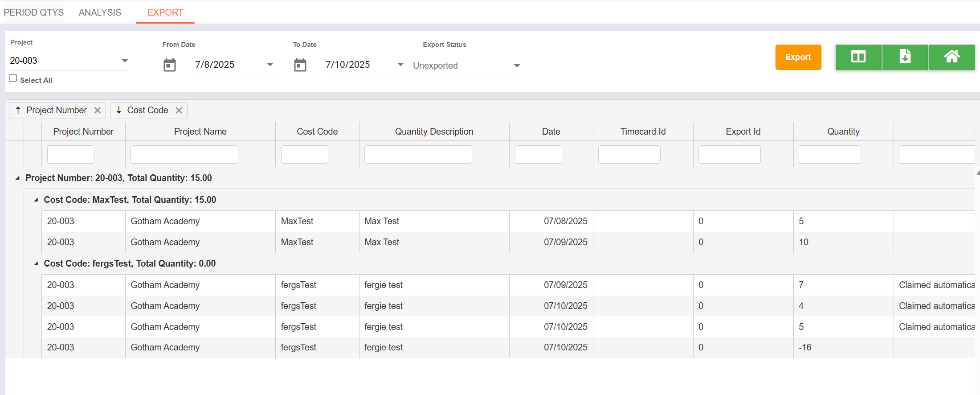
Task: Sort by Quantity column header
Action: point(844,132)
